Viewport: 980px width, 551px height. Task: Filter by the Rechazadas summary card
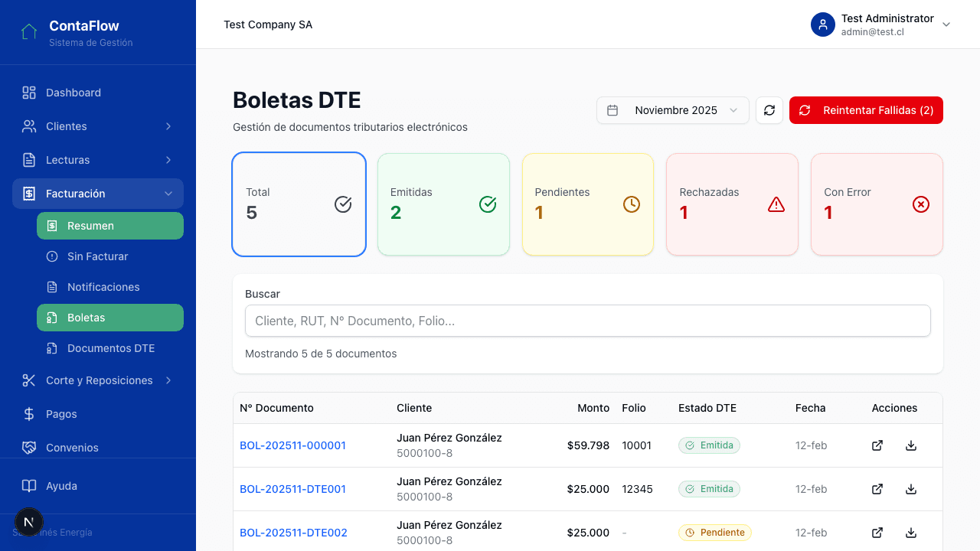[733, 204]
